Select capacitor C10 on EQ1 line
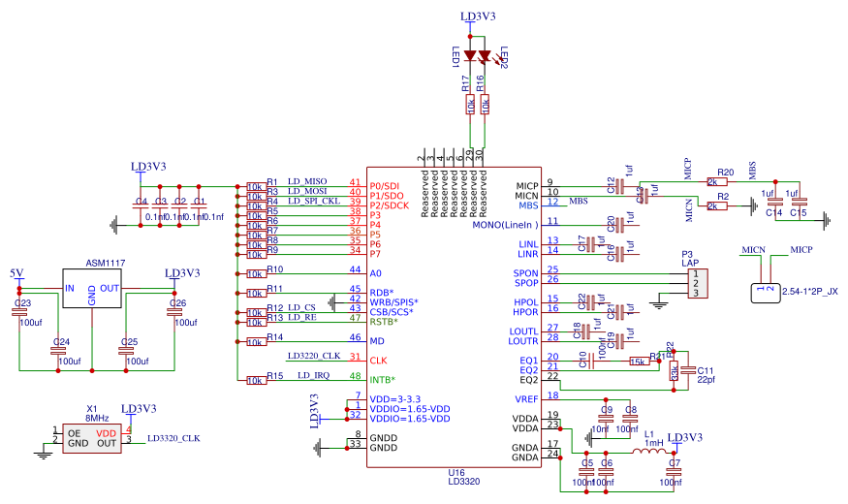Viewport: 848px width, 504px height. point(590,361)
